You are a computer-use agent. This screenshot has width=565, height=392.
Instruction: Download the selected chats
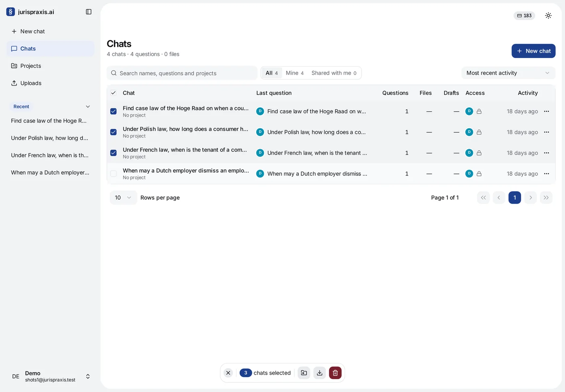(x=320, y=373)
